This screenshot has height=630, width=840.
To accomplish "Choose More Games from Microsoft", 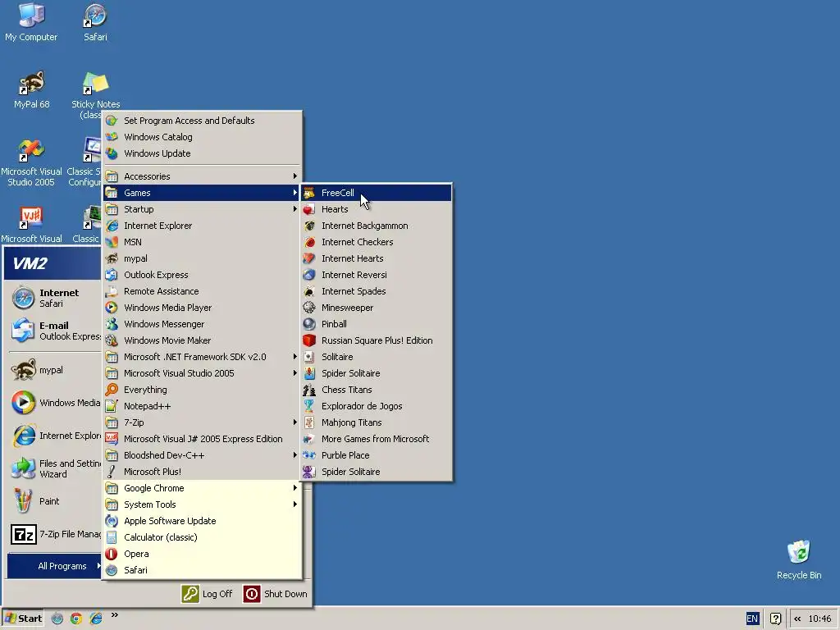I will tap(377, 439).
